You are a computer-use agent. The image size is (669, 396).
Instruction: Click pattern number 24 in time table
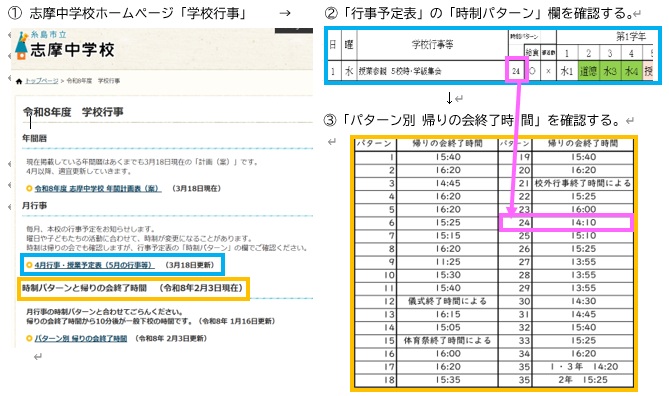(516, 223)
